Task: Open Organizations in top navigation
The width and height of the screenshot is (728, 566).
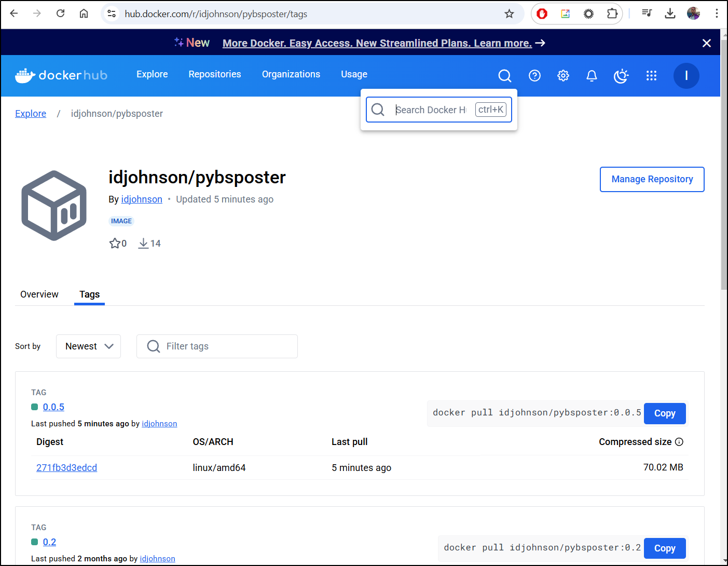Action: [x=291, y=74]
